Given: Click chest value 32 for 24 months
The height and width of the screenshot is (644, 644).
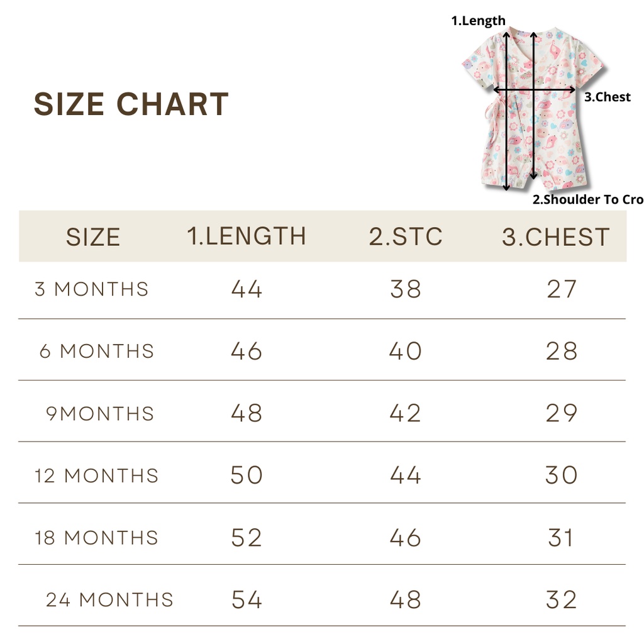Looking at the screenshot, I should click(x=562, y=599).
